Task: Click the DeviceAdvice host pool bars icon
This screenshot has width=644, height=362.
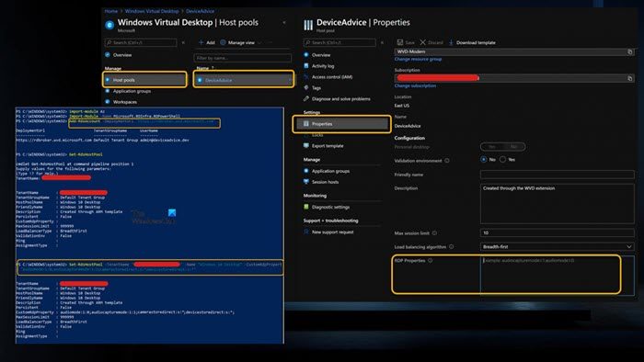Action: (x=308, y=26)
